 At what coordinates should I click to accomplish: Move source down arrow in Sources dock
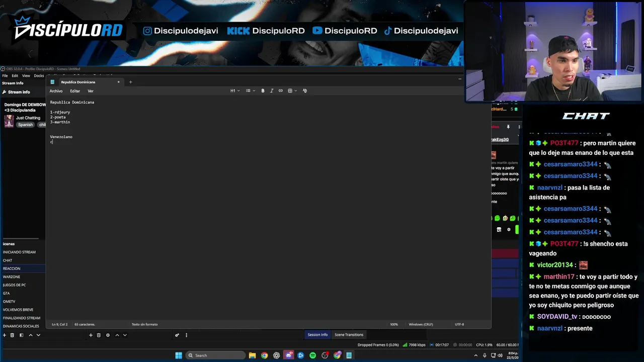(x=125, y=335)
